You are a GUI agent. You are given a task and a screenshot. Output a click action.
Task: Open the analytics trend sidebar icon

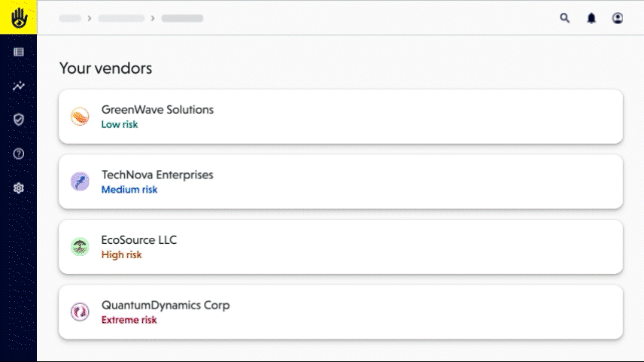pyautogui.click(x=19, y=86)
